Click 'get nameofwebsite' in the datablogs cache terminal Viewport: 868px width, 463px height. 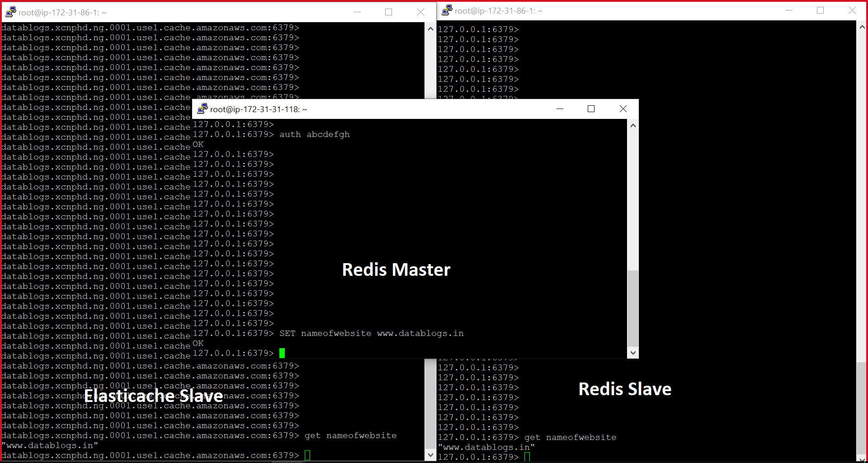click(x=351, y=435)
